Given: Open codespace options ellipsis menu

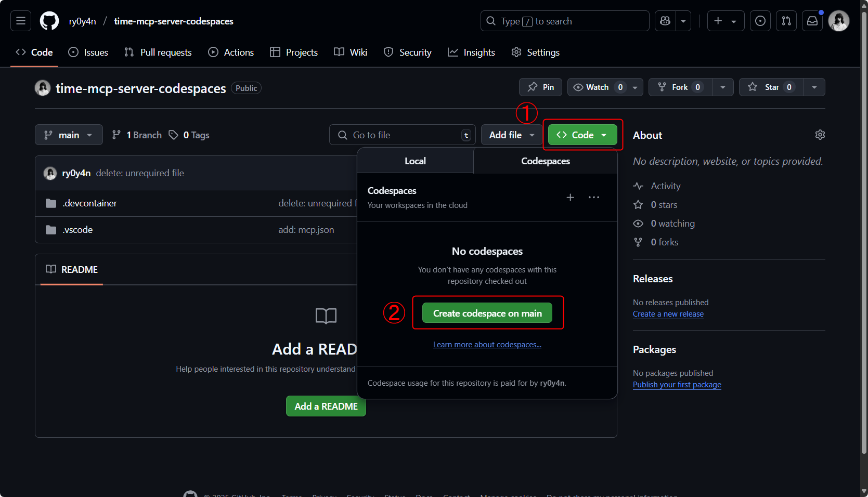Looking at the screenshot, I should click(594, 198).
